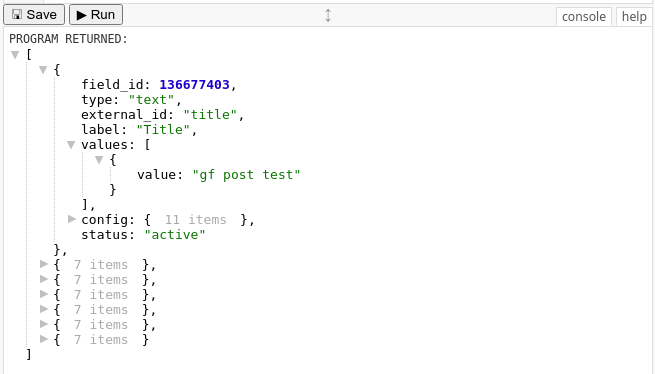
Task: Expand the last 7 items object
Action: click(x=43, y=339)
